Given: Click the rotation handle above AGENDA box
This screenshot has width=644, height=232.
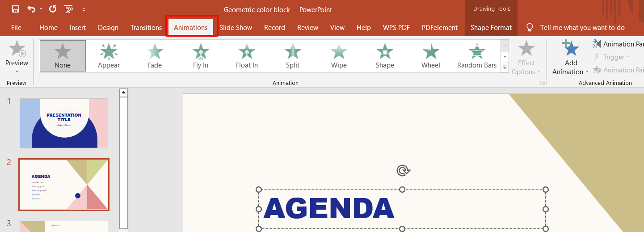Looking at the screenshot, I should tap(403, 170).
